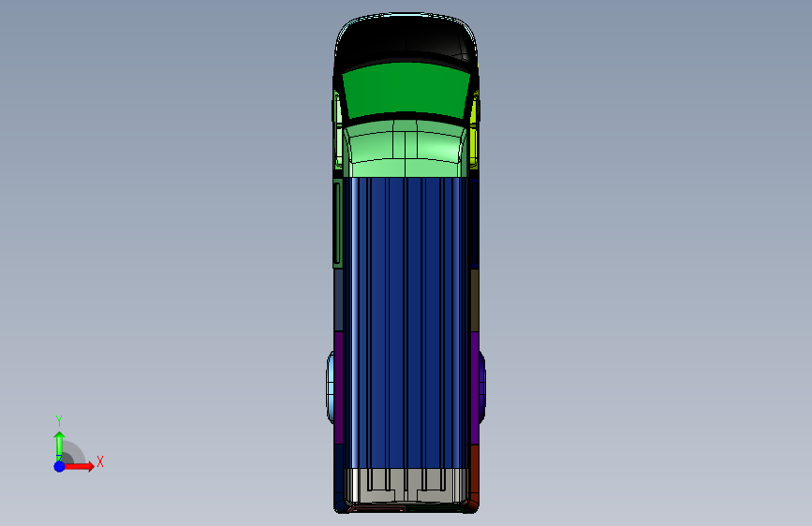This screenshot has width=812, height=526.
Task: Select the light green cab roof panel
Action: coord(406,149)
